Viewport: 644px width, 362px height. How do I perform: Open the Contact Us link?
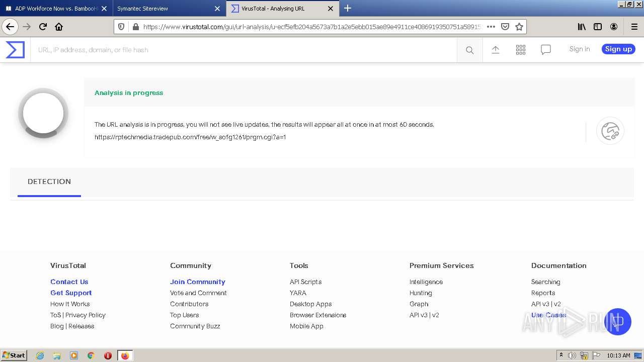[x=69, y=282]
